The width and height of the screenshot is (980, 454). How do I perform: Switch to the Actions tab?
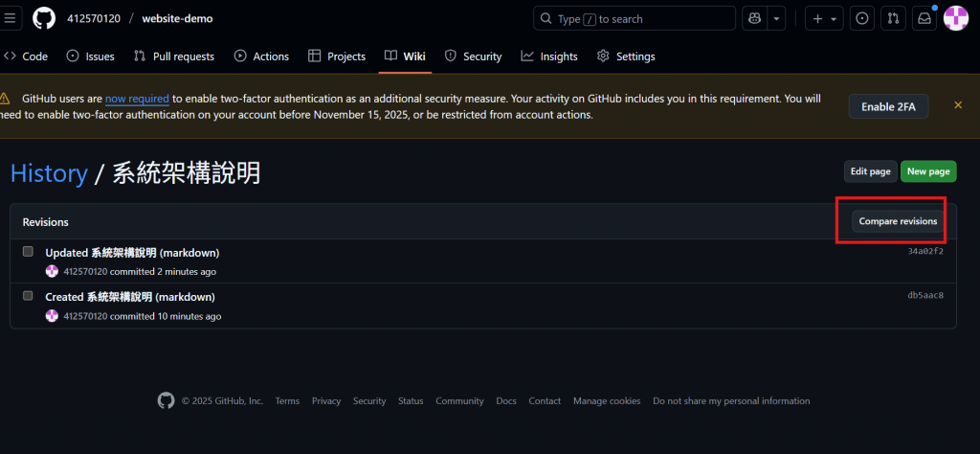coord(262,57)
